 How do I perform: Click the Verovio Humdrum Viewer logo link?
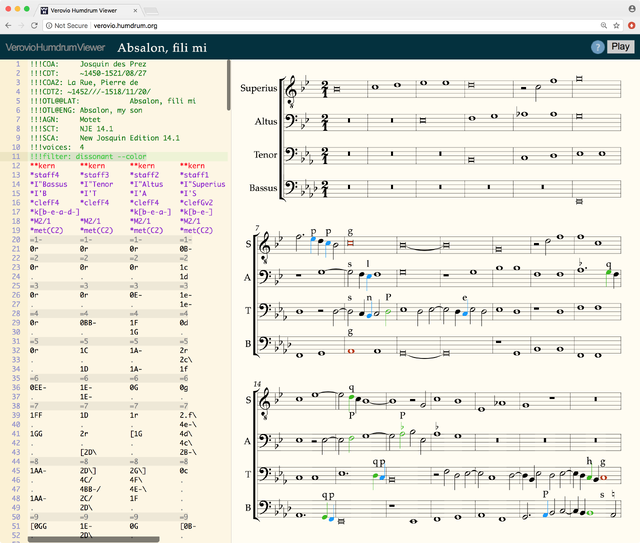coord(54,47)
